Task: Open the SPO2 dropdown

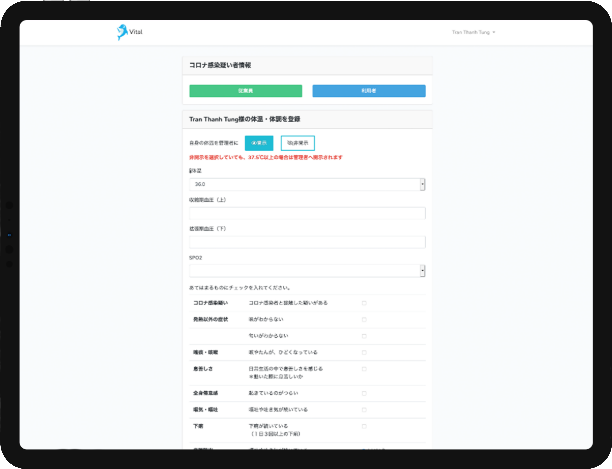Action: pos(307,271)
